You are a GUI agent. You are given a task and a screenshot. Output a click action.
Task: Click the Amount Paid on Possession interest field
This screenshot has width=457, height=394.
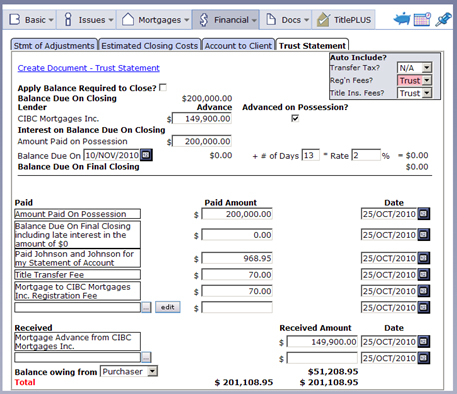click(x=202, y=141)
